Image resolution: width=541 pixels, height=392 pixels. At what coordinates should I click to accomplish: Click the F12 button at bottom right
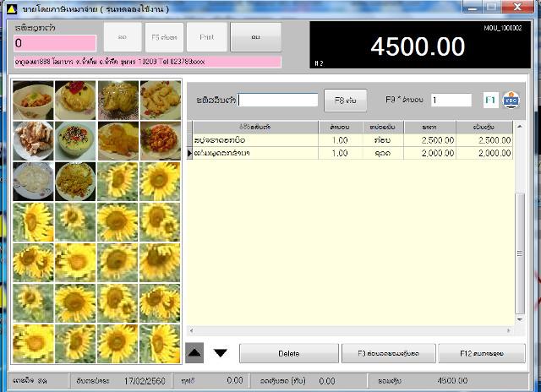point(482,353)
